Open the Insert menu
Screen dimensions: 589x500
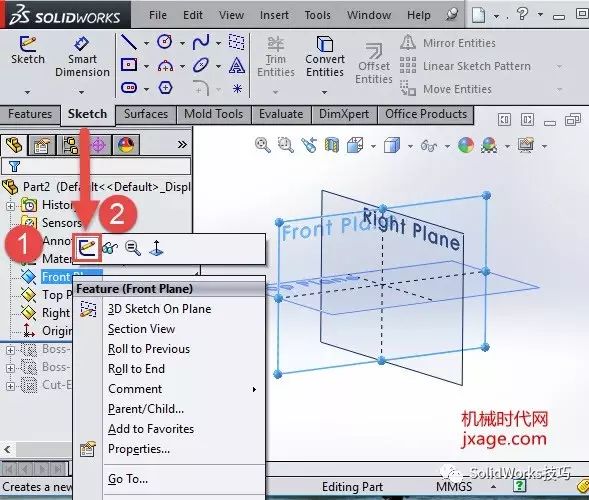[274, 15]
